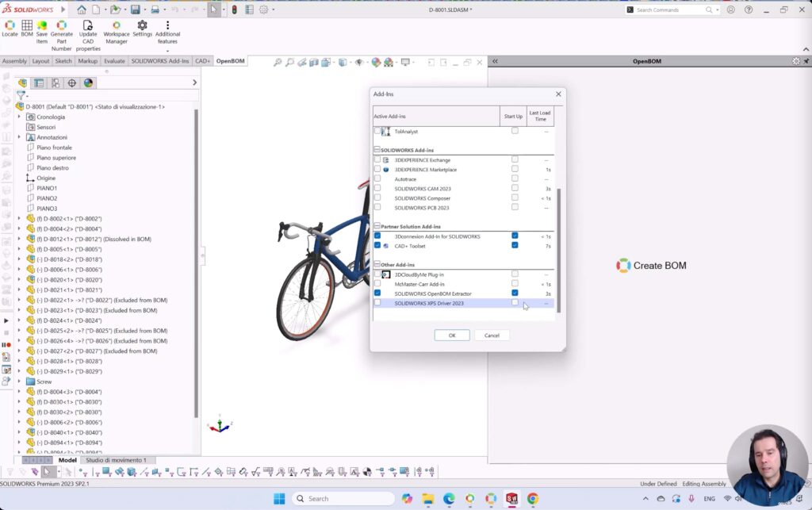Collapse the OpenBOM task pane chevrons

pyautogui.click(x=495, y=61)
